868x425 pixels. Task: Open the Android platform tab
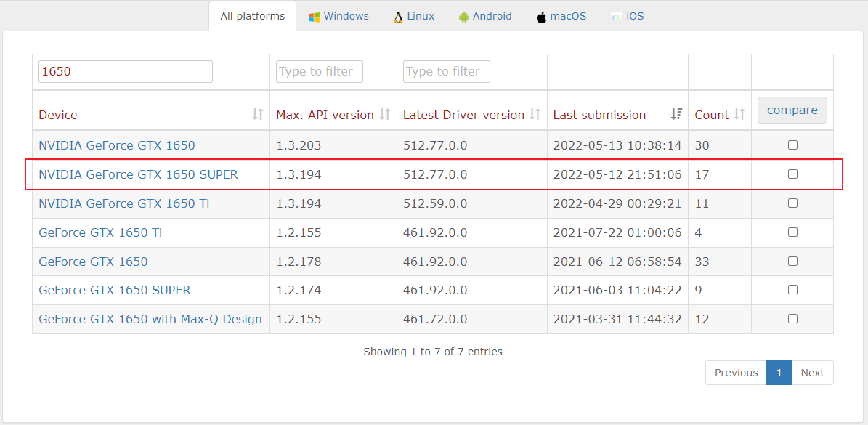click(485, 16)
